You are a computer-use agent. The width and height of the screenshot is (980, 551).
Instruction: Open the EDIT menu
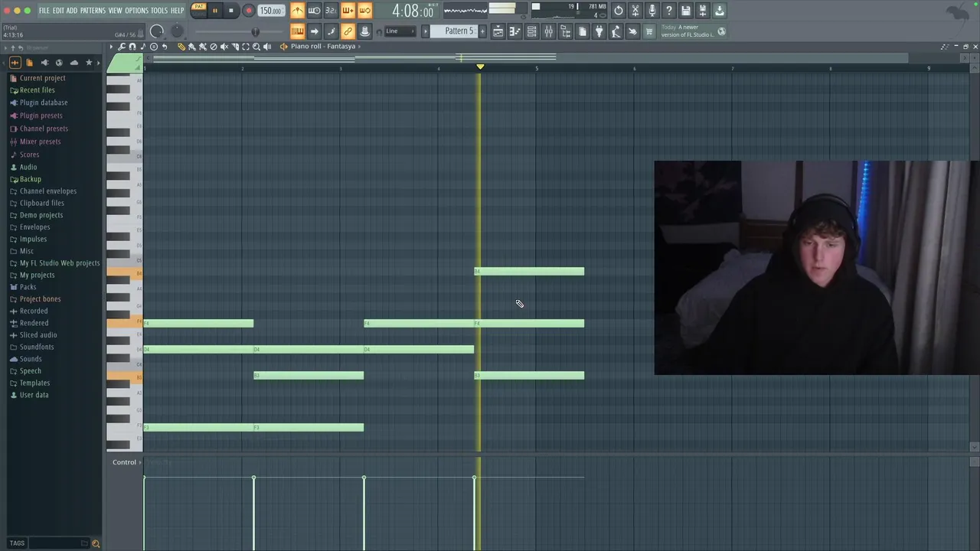(x=58, y=11)
